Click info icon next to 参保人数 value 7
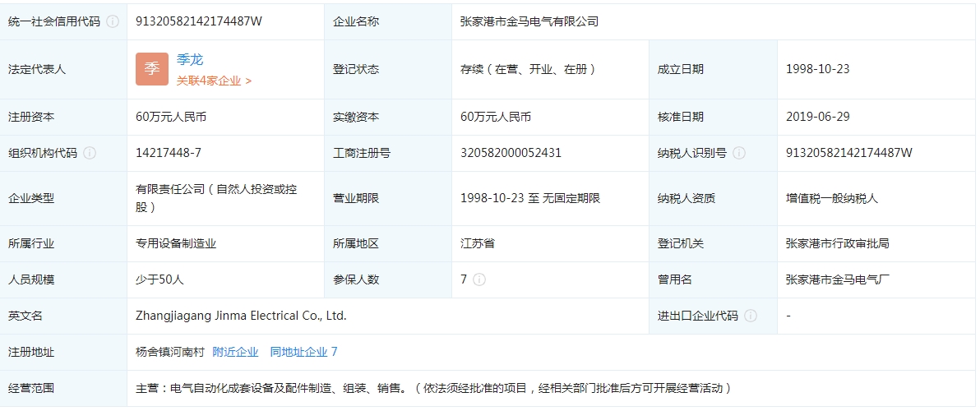980x411 pixels. tap(479, 279)
